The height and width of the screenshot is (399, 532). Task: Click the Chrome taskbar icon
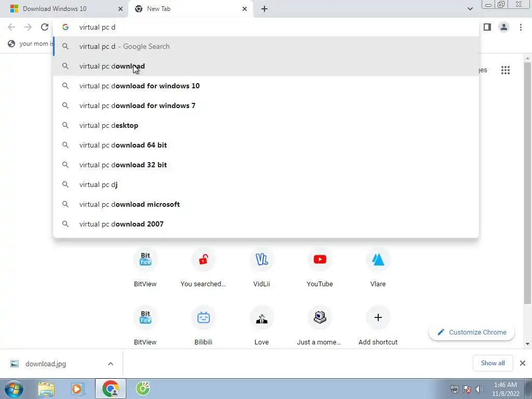point(111,389)
